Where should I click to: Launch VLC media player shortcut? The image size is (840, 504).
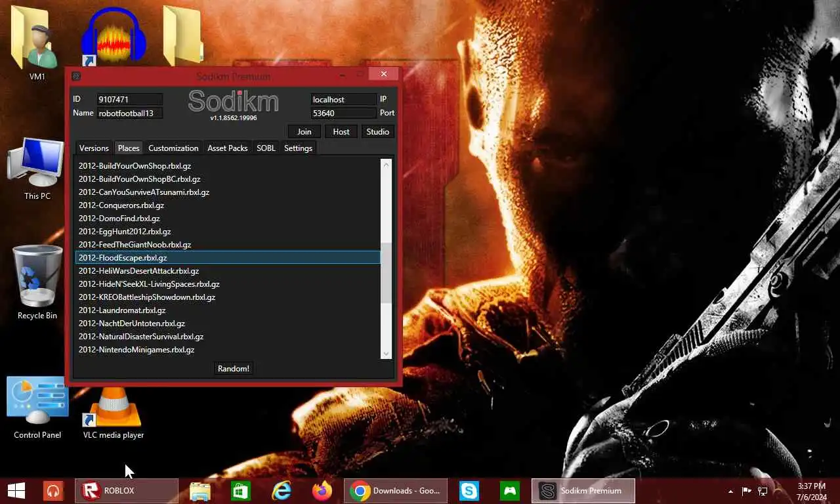click(114, 412)
